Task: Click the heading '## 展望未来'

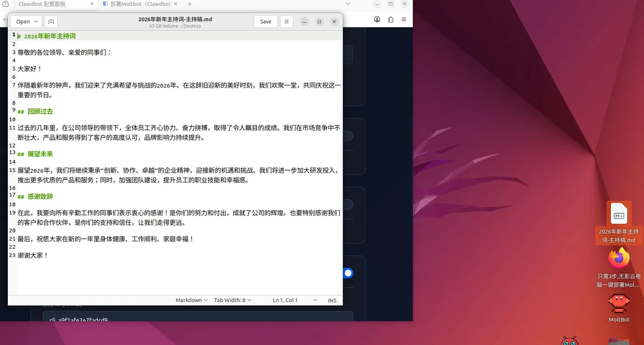Action: [35, 154]
